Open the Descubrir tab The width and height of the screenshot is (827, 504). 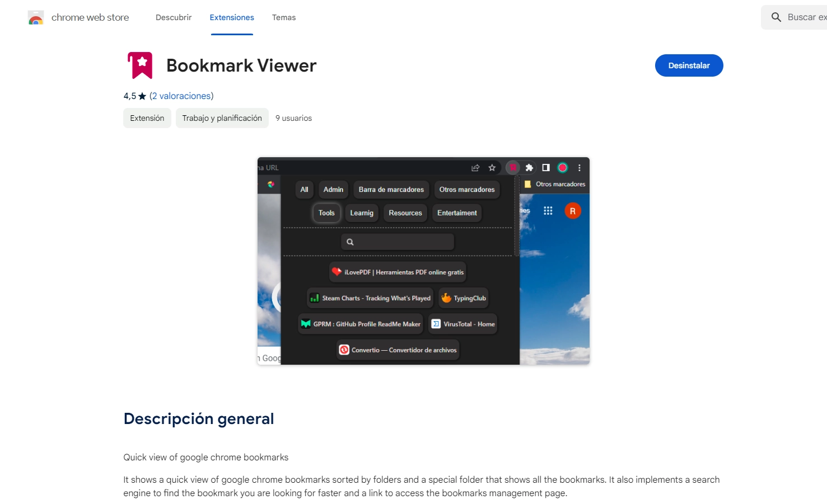pyautogui.click(x=174, y=17)
